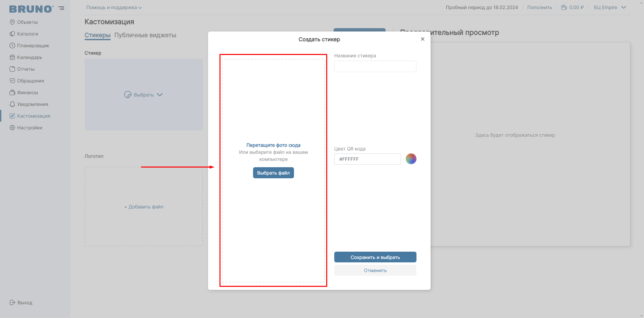Click the Выбрать файл button
The height and width of the screenshot is (318, 644).
[274, 173]
